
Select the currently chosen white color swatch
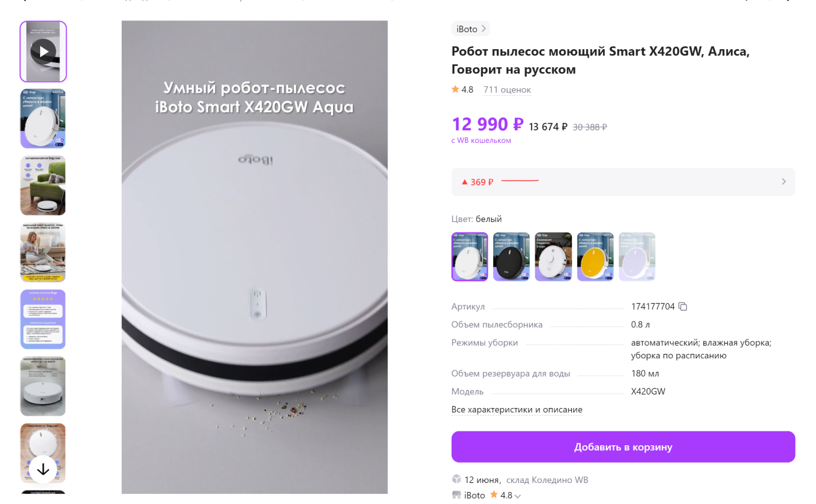click(x=470, y=257)
